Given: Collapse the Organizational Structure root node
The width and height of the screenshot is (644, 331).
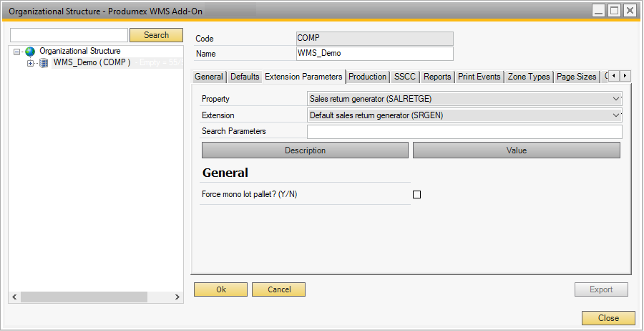Looking at the screenshot, I should pyautogui.click(x=17, y=52).
